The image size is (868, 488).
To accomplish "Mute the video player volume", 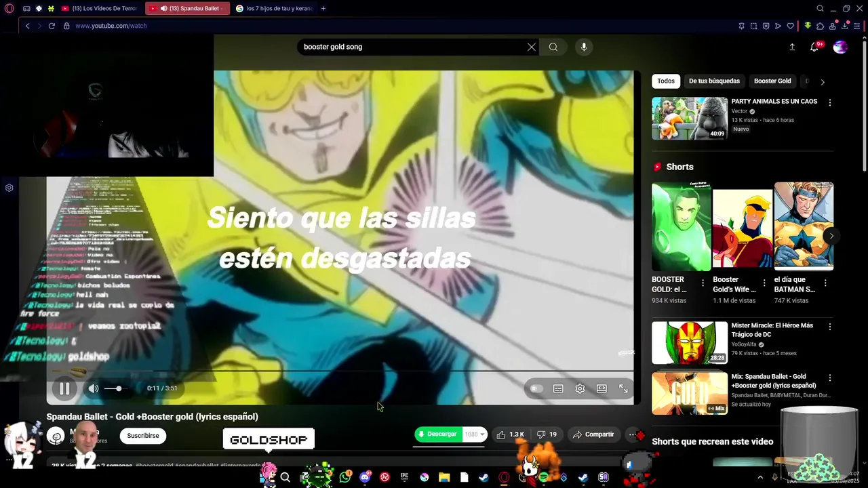I will [94, 388].
